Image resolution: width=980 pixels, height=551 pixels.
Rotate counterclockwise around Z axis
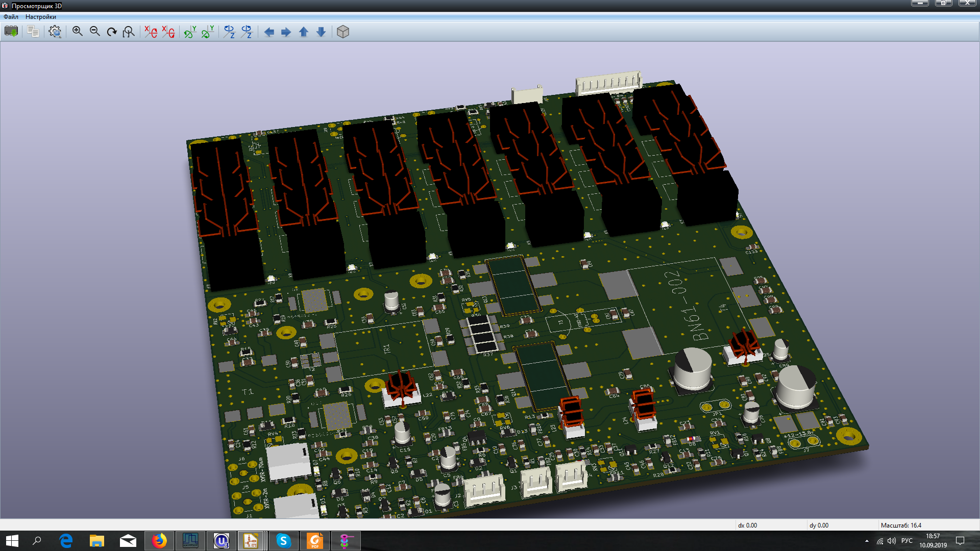247,32
